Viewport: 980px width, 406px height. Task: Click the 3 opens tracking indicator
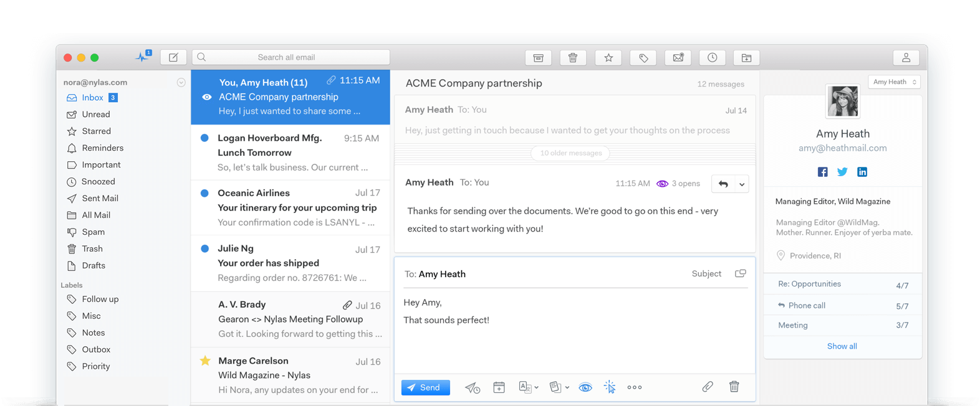click(678, 184)
